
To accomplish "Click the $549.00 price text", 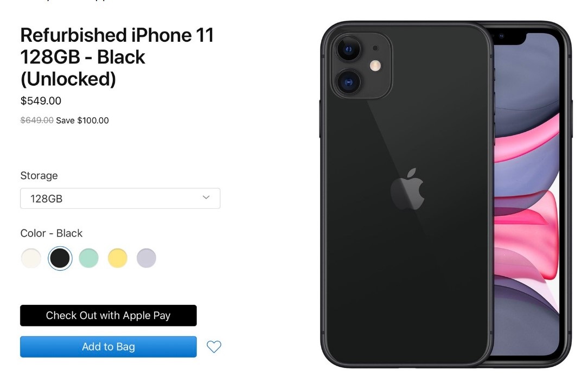I will pos(41,101).
